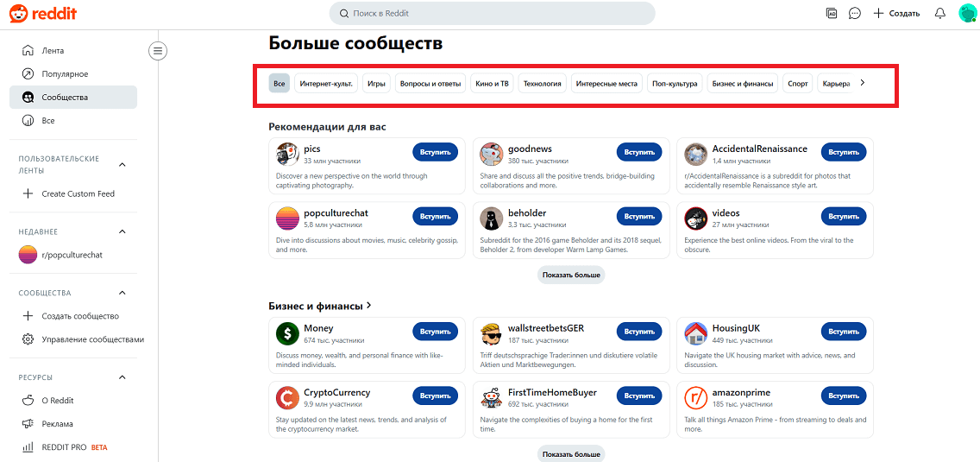This screenshot has width=980, height=462.
Task: Click the FirstTimeHomeBuyer avatar
Action: [491, 397]
